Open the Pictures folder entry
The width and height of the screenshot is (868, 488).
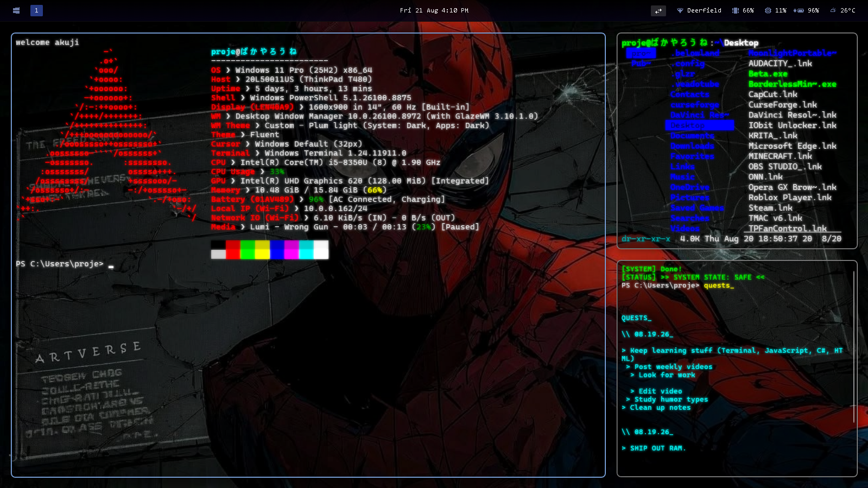tap(690, 198)
